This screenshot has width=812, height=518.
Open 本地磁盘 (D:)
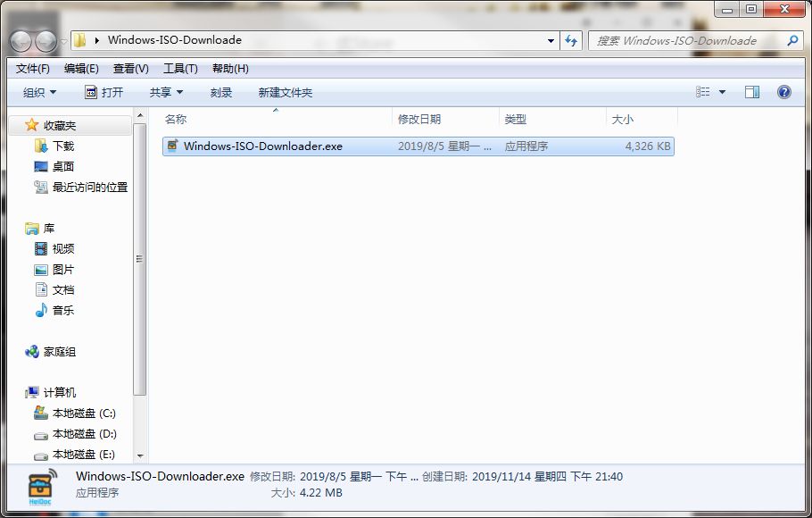point(85,433)
